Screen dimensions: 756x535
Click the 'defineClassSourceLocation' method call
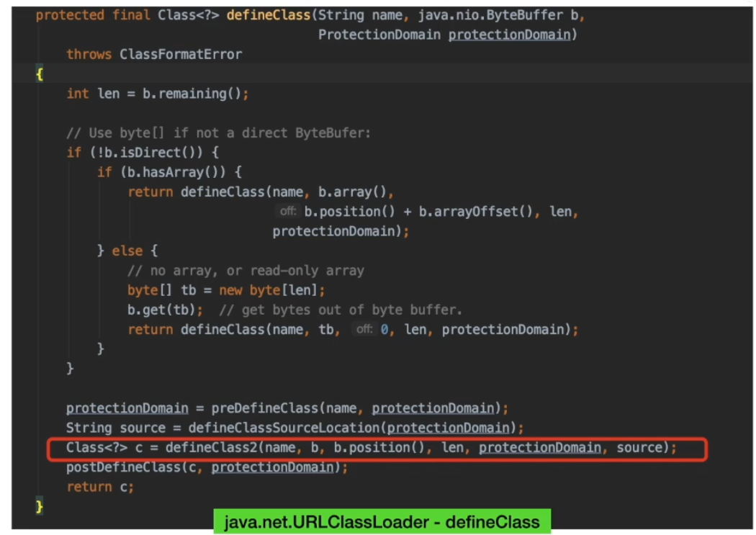pyautogui.click(x=284, y=428)
